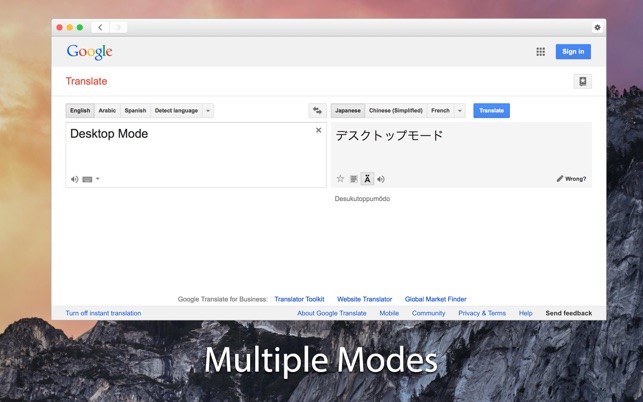Toggle the romanization phonetic button
This screenshot has width=643, height=402.
[367, 179]
